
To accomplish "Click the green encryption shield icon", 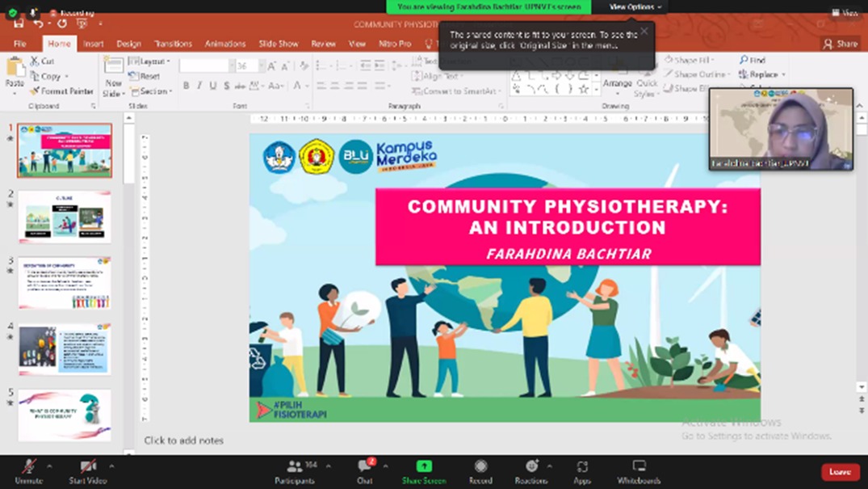I will tap(12, 14).
